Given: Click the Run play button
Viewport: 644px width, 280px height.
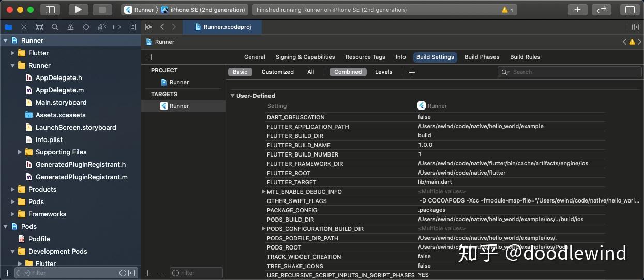Looking at the screenshot, I should (78, 9).
